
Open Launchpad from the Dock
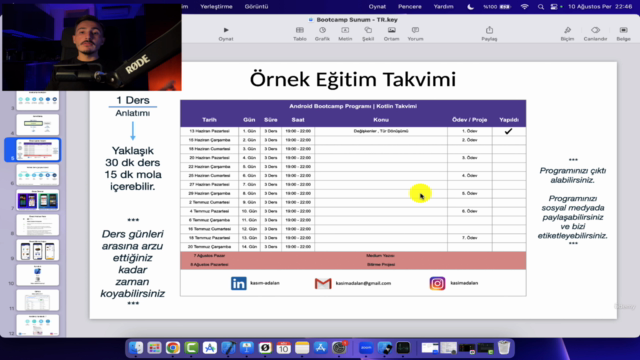point(154,348)
